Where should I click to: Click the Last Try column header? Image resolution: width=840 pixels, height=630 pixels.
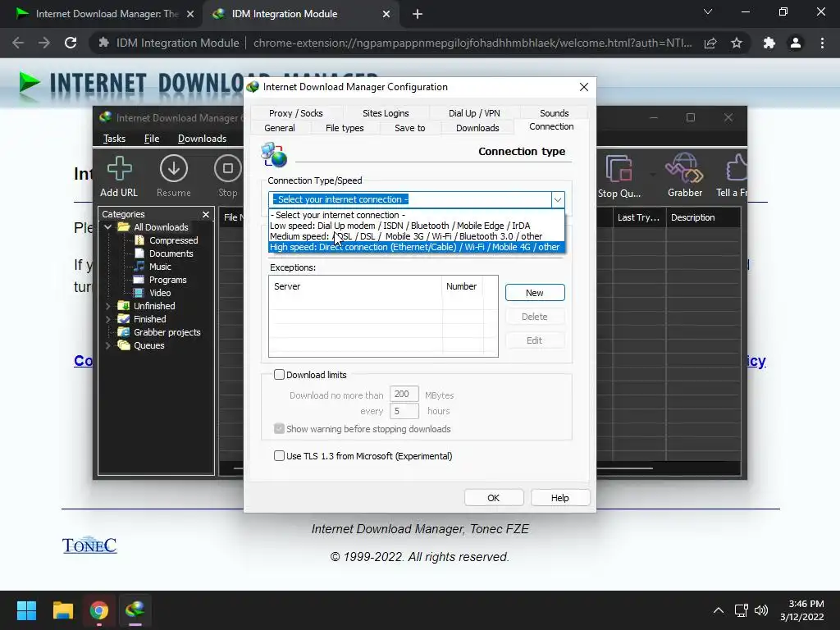point(639,217)
